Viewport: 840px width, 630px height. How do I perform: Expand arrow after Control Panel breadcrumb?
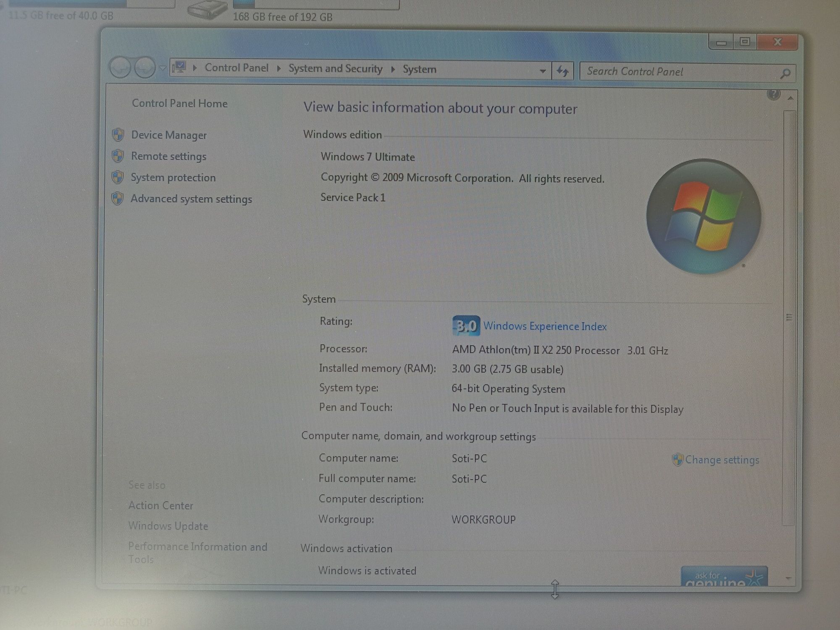(x=278, y=68)
